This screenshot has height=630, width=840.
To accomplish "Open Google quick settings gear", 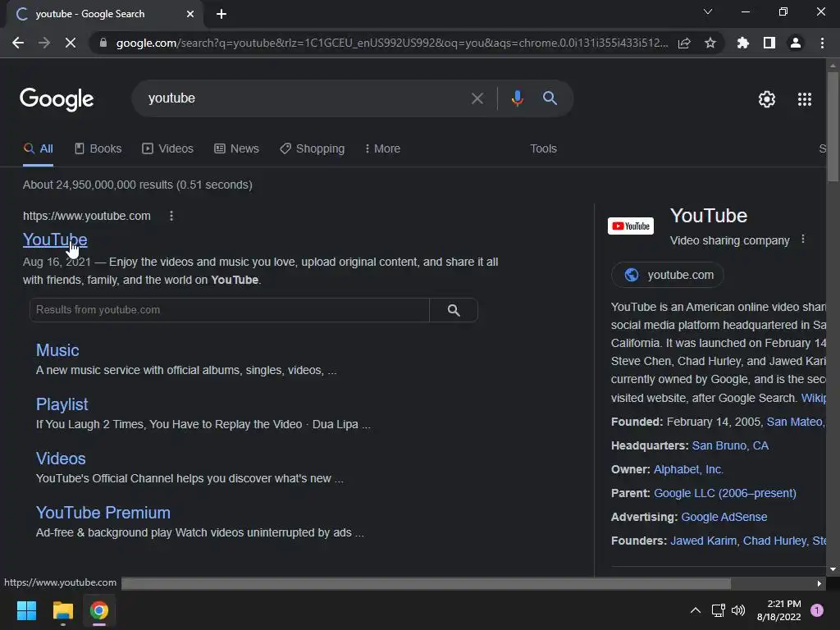I will click(x=767, y=99).
